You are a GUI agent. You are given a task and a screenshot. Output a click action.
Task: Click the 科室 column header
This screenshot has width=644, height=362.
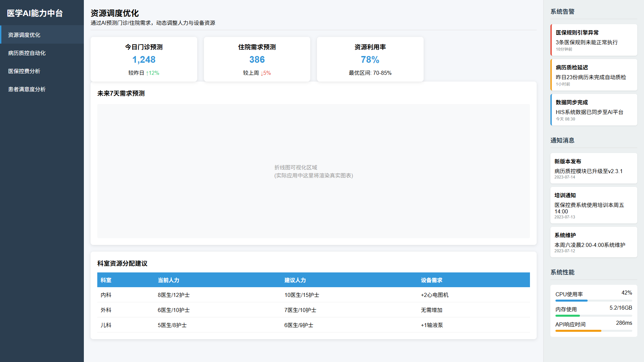(x=106, y=280)
